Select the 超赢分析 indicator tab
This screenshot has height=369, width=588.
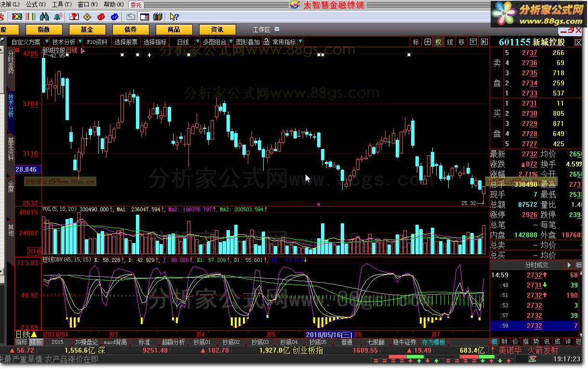173,342
